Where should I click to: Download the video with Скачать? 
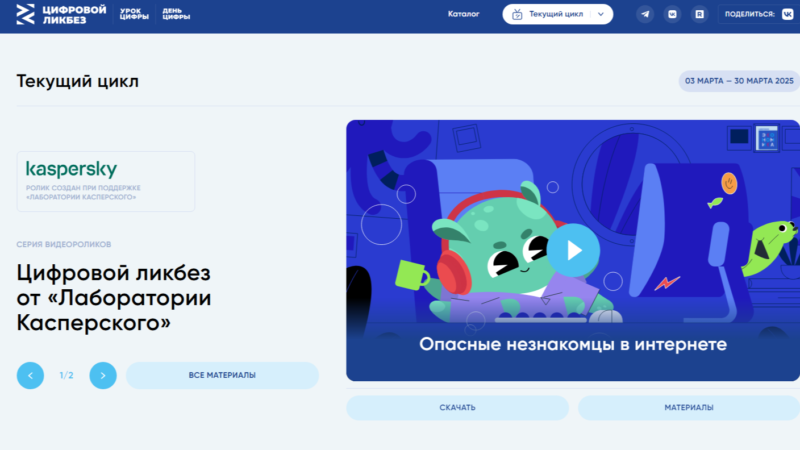click(x=457, y=408)
